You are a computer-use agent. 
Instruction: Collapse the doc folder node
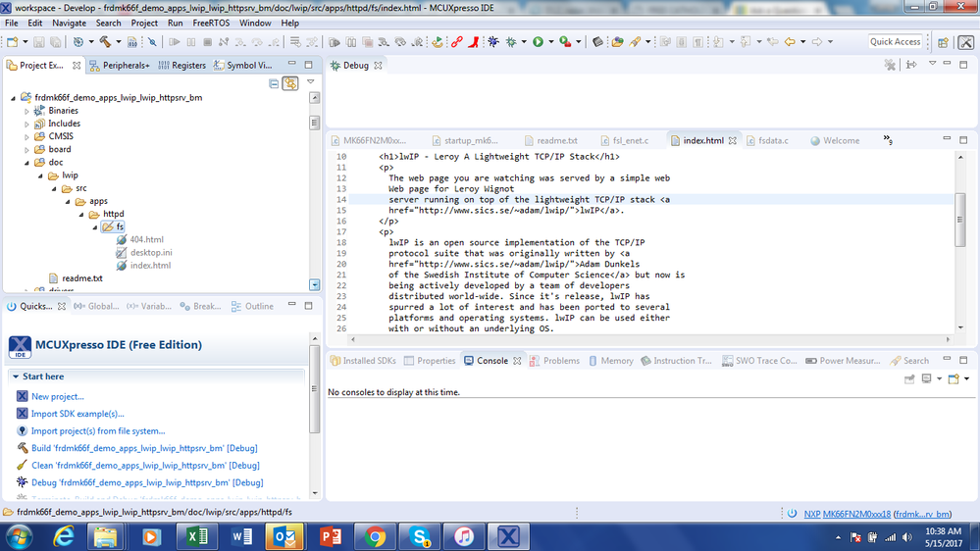[x=26, y=163]
